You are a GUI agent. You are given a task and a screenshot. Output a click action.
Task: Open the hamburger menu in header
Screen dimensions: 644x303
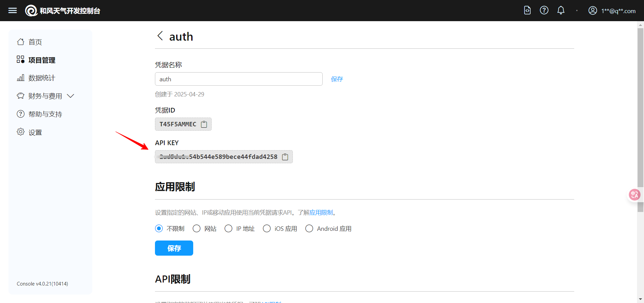12,11
